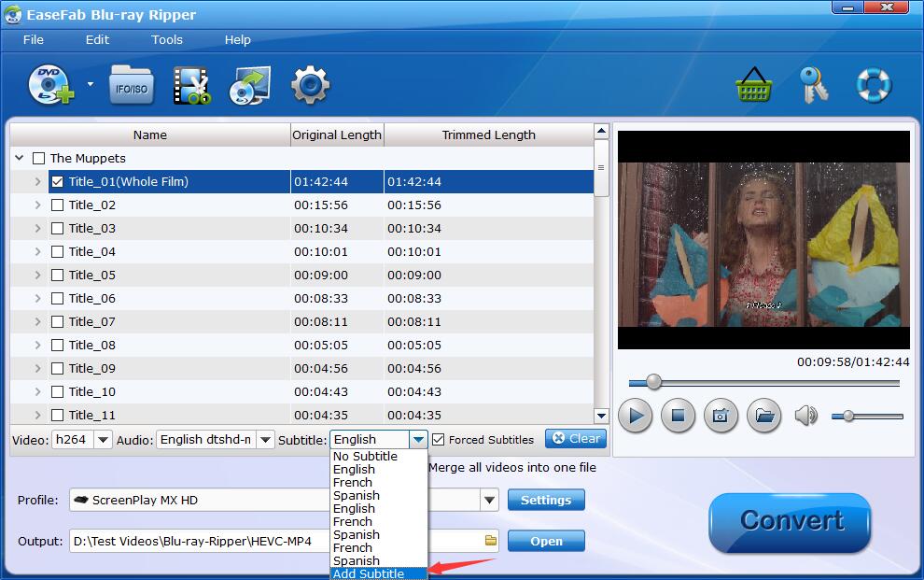Image resolution: width=924 pixels, height=580 pixels.
Task: Click the green shopping basket icon
Action: pos(754,85)
